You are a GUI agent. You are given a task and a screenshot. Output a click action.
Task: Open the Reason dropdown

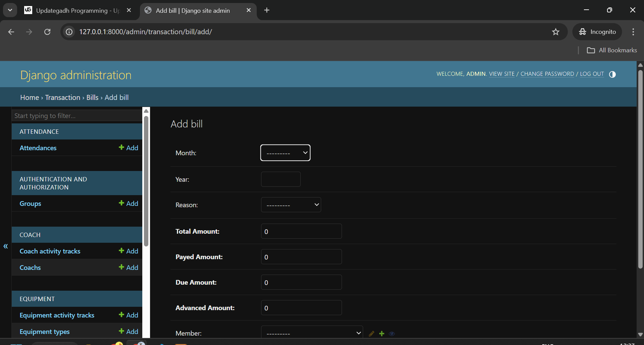coord(291,205)
